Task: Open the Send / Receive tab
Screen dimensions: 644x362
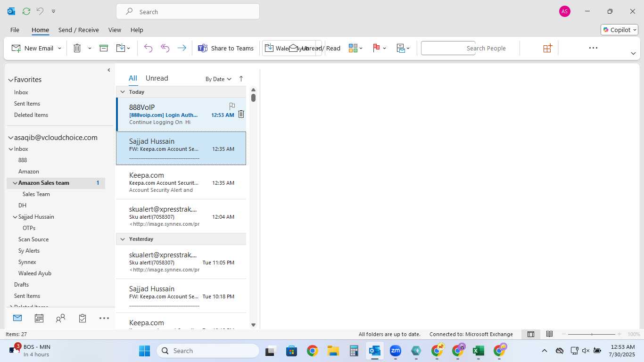Action: coord(79,30)
